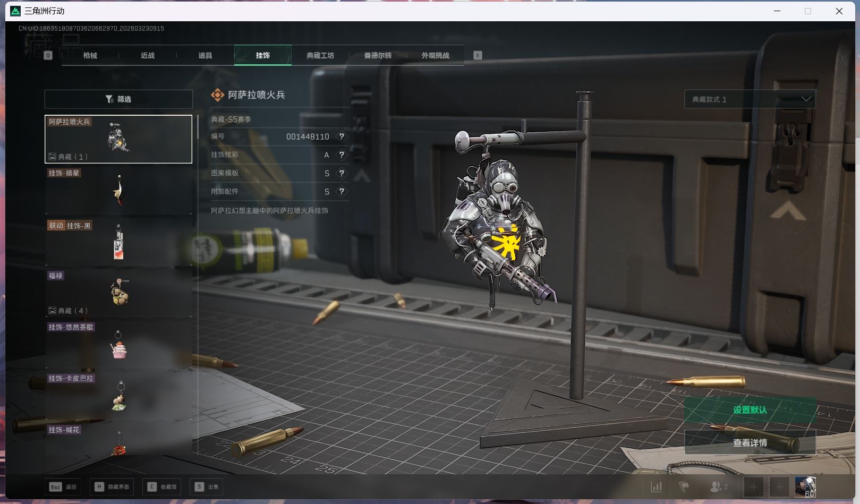Select the 挂饰-悠然茶歇 cupcake charm

(x=118, y=344)
